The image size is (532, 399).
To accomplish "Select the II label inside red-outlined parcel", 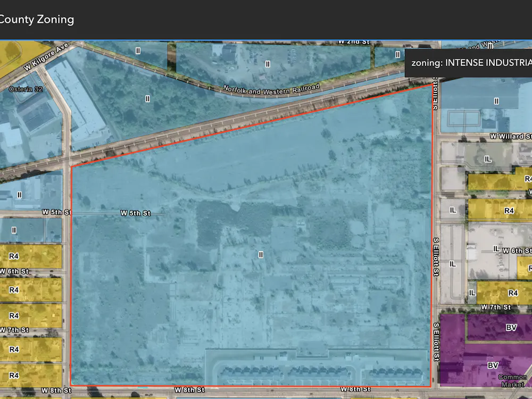I will coord(261,254).
